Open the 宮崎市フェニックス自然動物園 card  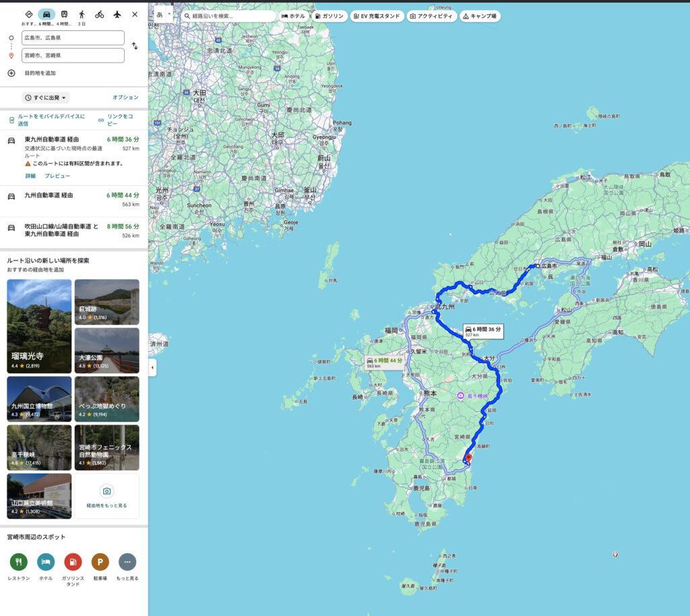coord(107,447)
